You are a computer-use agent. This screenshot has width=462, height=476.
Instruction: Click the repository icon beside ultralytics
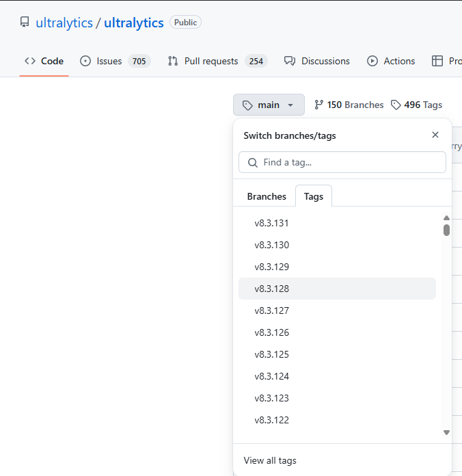point(25,23)
